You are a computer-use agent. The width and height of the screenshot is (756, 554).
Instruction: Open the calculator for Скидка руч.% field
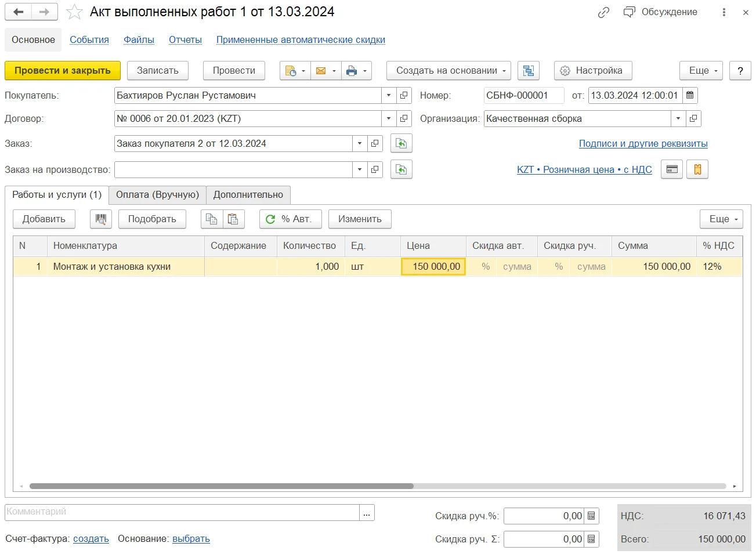pyautogui.click(x=591, y=516)
